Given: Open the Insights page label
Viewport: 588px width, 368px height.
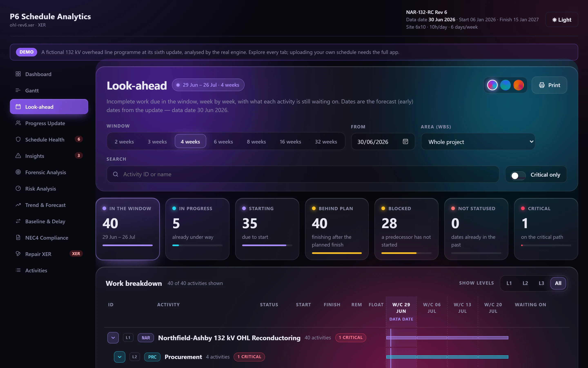Looking at the screenshot, I should tap(35, 156).
